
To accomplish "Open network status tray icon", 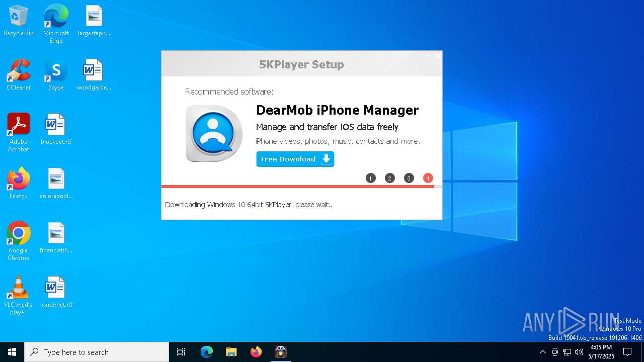I will 567,352.
